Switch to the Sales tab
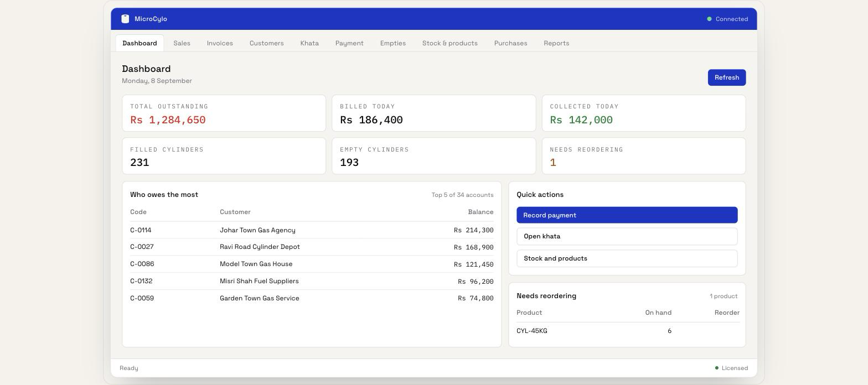 tap(182, 43)
